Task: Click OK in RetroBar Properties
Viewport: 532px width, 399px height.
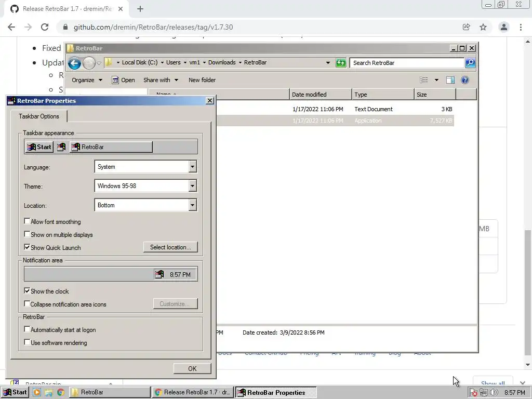Action: (x=192, y=368)
